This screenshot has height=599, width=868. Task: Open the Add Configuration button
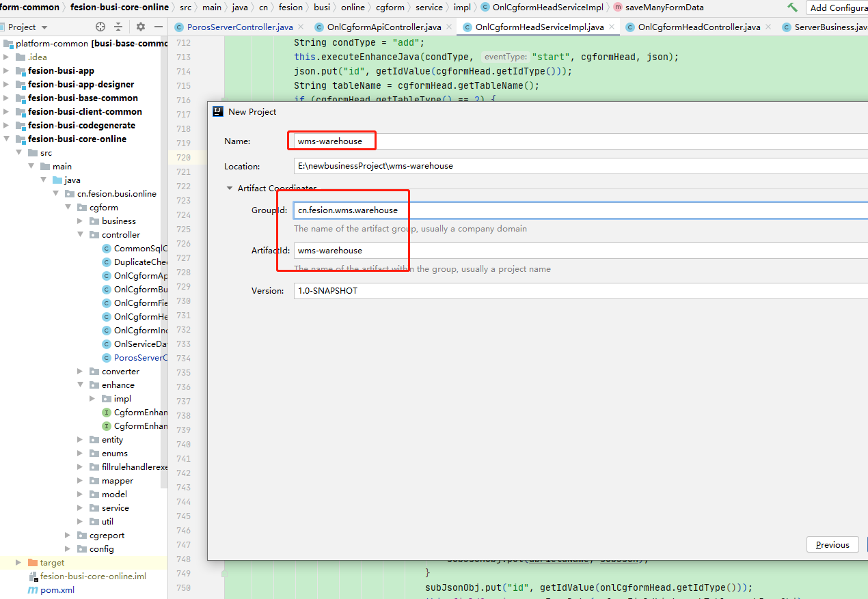(x=837, y=8)
